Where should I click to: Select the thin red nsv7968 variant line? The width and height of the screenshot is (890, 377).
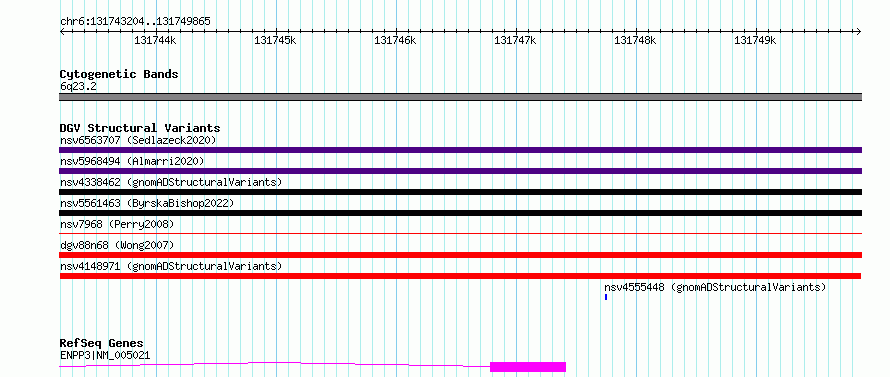pos(460,233)
